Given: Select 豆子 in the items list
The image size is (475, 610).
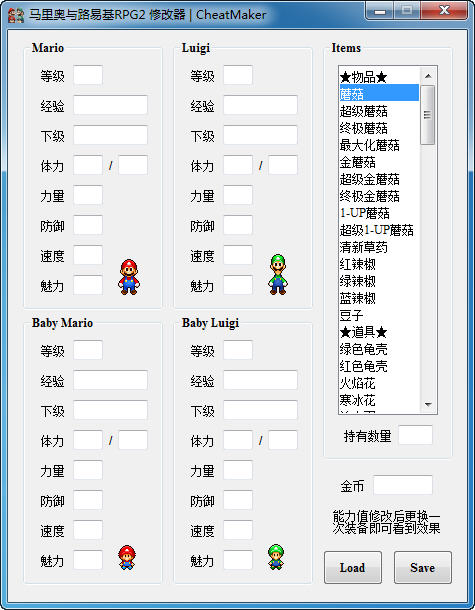Looking at the screenshot, I should coord(379,315).
